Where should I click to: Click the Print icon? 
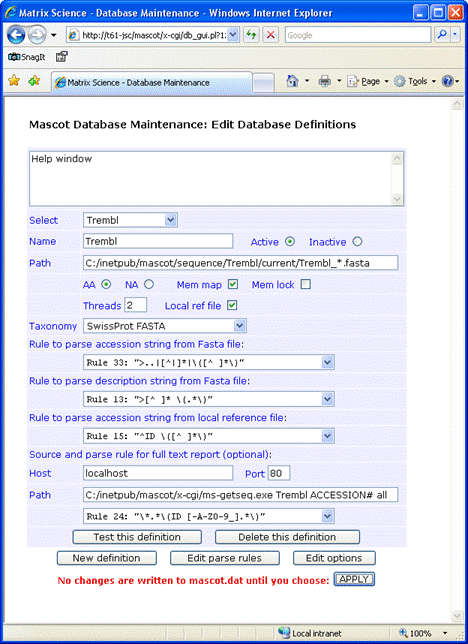(x=325, y=81)
